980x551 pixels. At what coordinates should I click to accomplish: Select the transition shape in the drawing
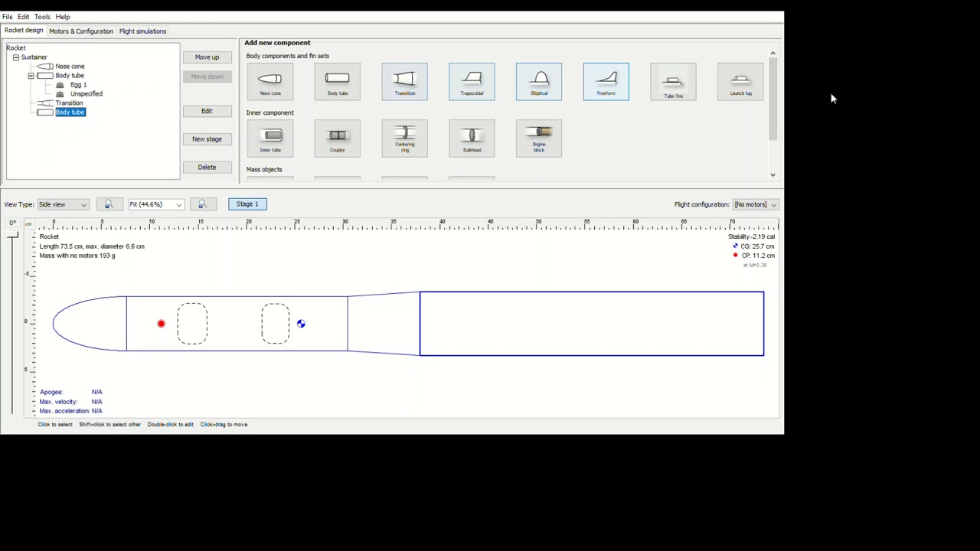click(x=384, y=324)
